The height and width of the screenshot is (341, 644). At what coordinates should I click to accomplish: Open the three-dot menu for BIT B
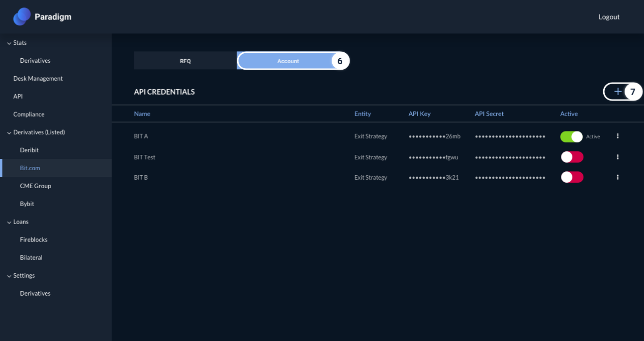click(618, 177)
